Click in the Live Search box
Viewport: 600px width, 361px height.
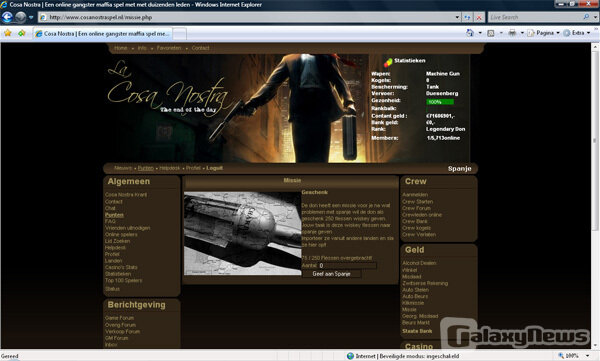(x=534, y=17)
